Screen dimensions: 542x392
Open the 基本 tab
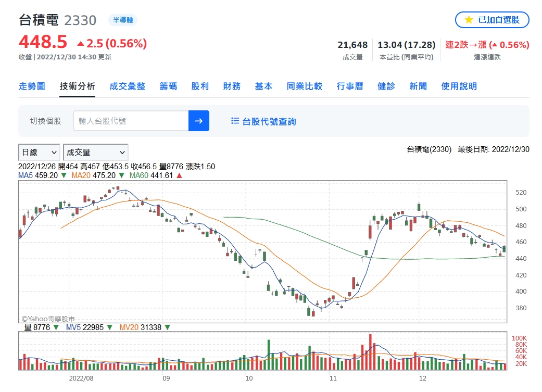[x=263, y=86]
